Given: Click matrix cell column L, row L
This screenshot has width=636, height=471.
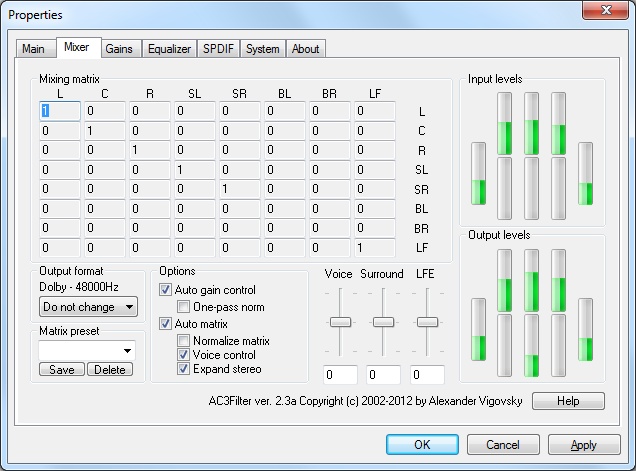Looking at the screenshot, I should [x=60, y=111].
